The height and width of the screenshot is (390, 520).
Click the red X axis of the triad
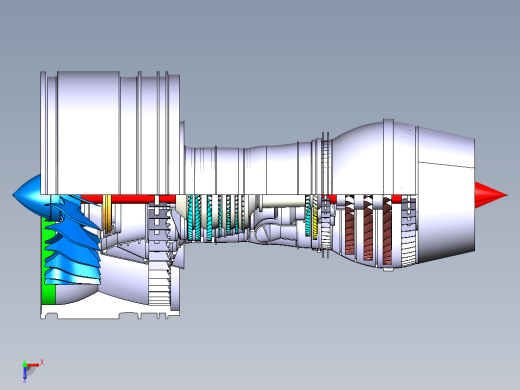tap(34, 365)
